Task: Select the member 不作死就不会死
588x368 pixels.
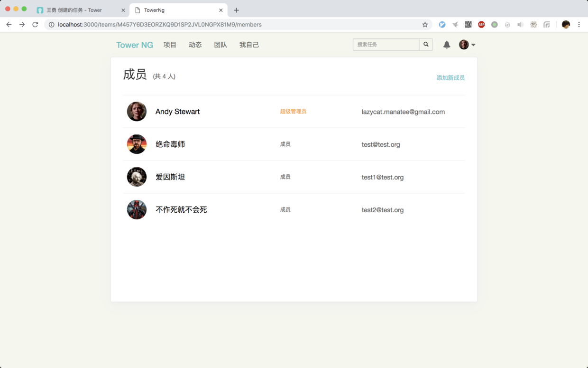Action: tap(181, 210)
